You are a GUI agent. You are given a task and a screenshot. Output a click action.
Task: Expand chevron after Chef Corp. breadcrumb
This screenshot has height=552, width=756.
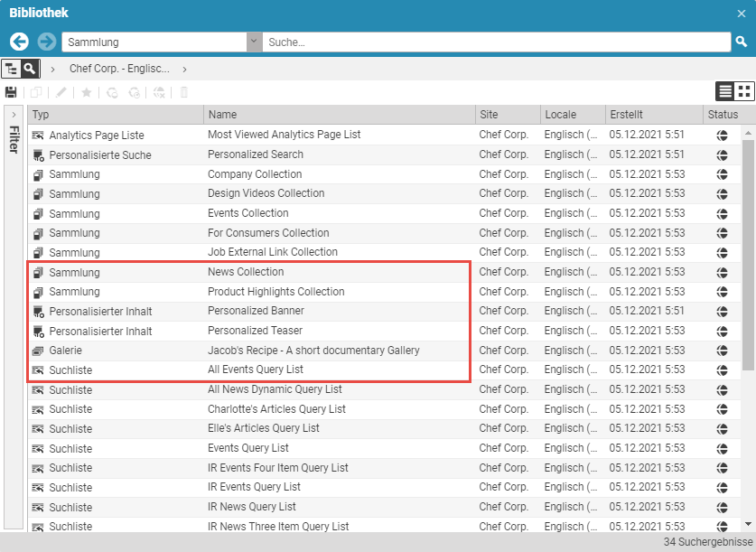(x=184, y=69)
